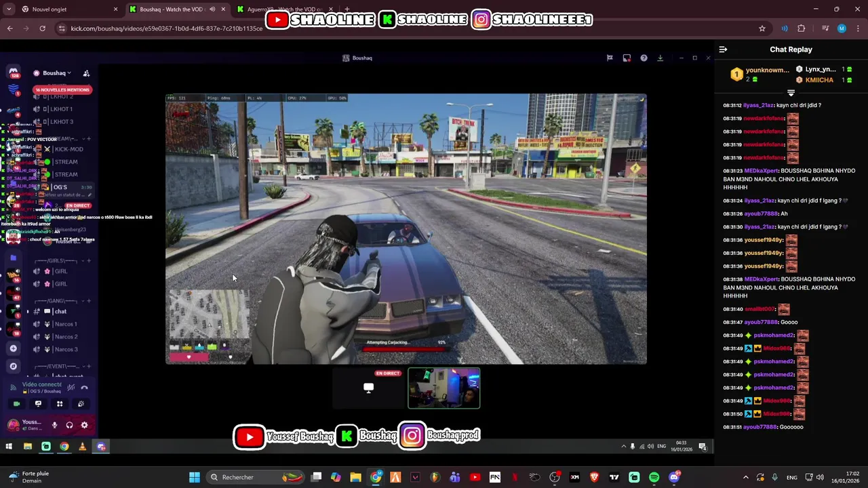Open the Boushaq server dropdown in Discord
868x488 pixels.
pos(57,73)
